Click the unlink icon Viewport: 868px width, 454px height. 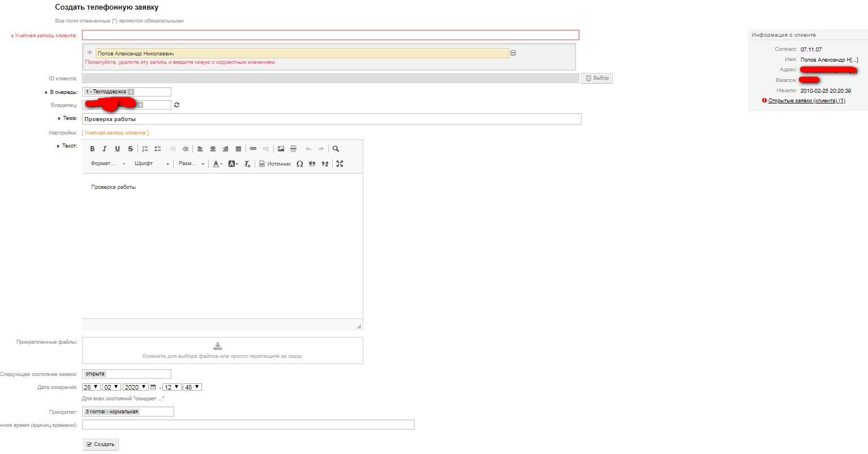point(266,149)
